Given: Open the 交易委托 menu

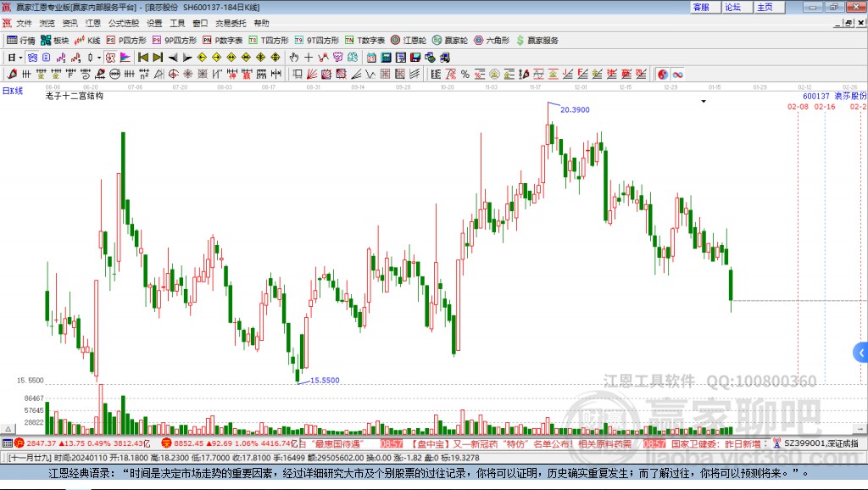Looking at the screenshot, I should tap(231, 23).
